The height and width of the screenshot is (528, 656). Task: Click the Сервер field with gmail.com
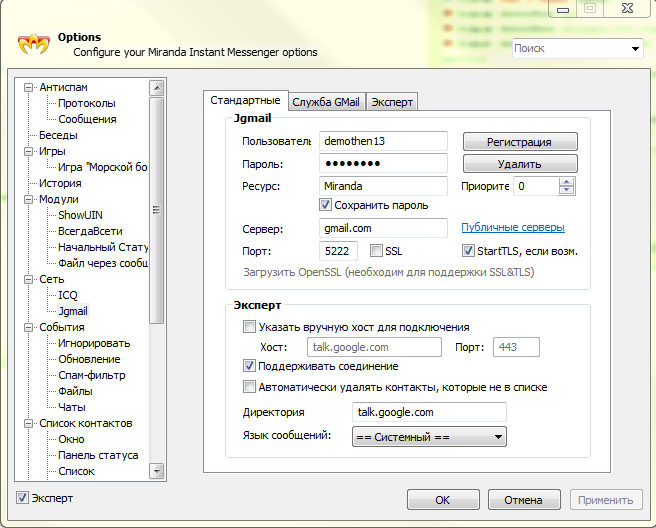pyautogui.click(x=383, y=228)
